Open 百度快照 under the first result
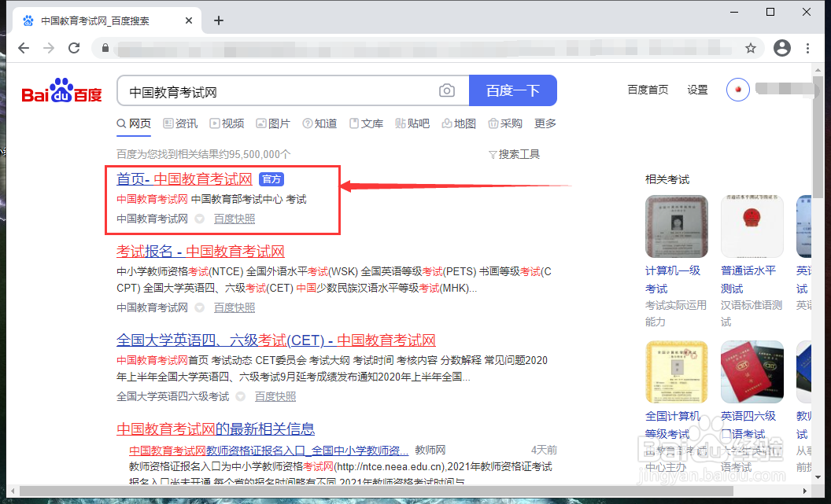This screenshot has height=504, width=831. pos(235,219)
